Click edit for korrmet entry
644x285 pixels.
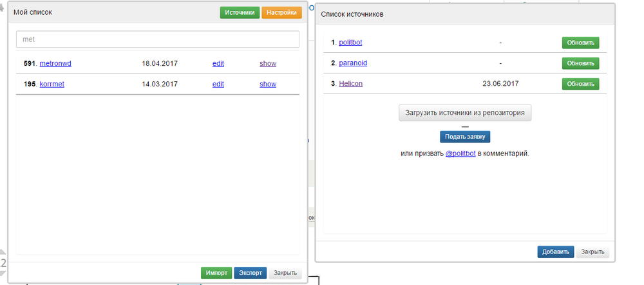point(218,84)
